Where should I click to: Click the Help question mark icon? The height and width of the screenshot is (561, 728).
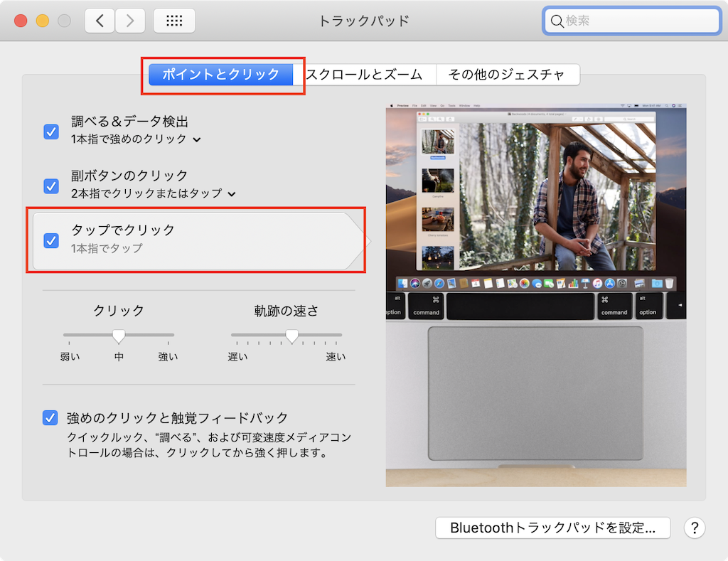point(695,528)
